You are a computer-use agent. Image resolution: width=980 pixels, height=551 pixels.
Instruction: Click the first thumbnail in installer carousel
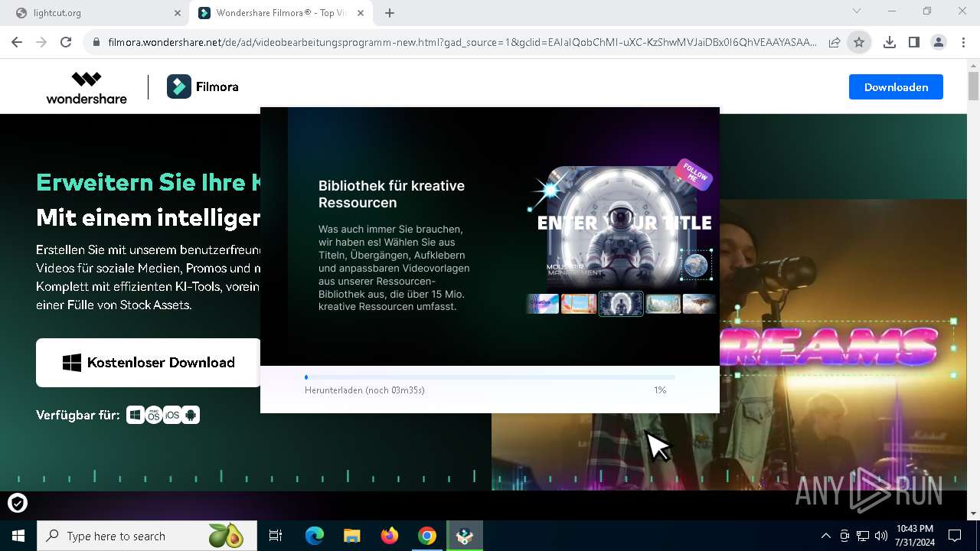pos(543,304)
